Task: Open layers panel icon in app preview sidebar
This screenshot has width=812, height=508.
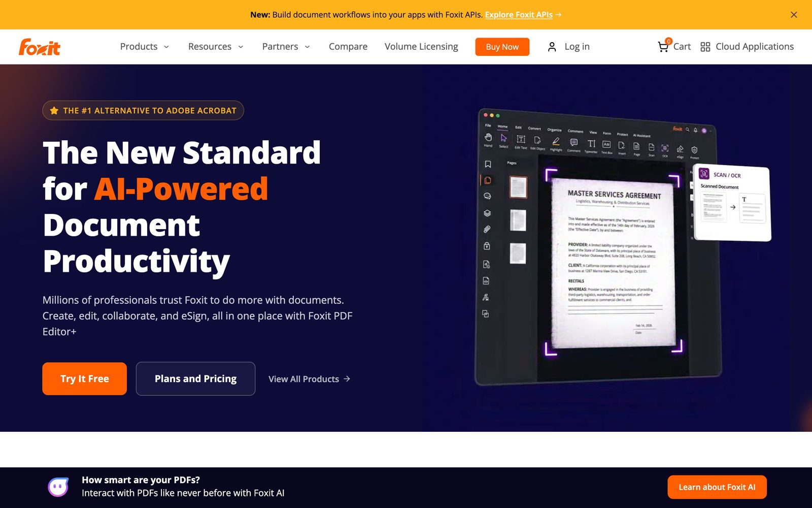Action: pos(487,213)
